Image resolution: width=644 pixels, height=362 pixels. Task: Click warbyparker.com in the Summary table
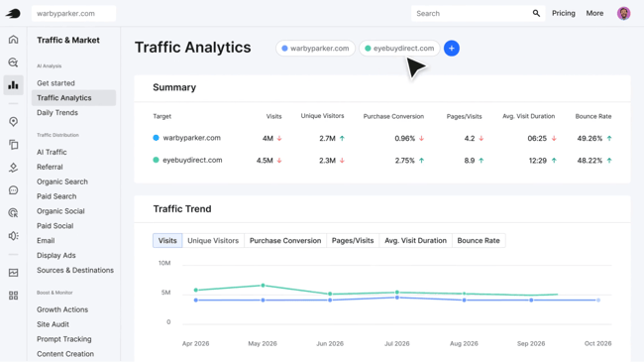point(191,138)
